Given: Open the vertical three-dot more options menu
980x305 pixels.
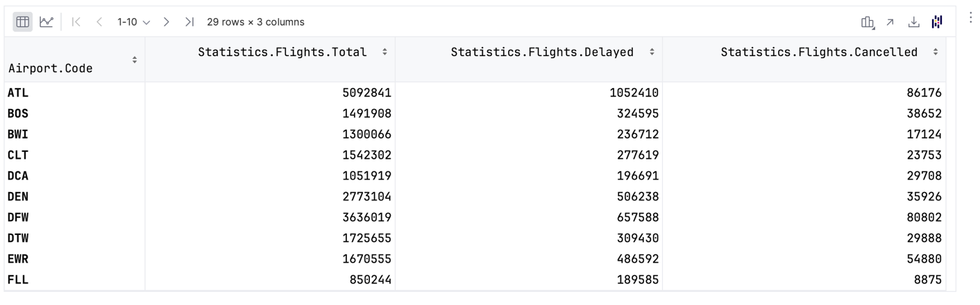Looking at the screenshot, I should [970, 18].
